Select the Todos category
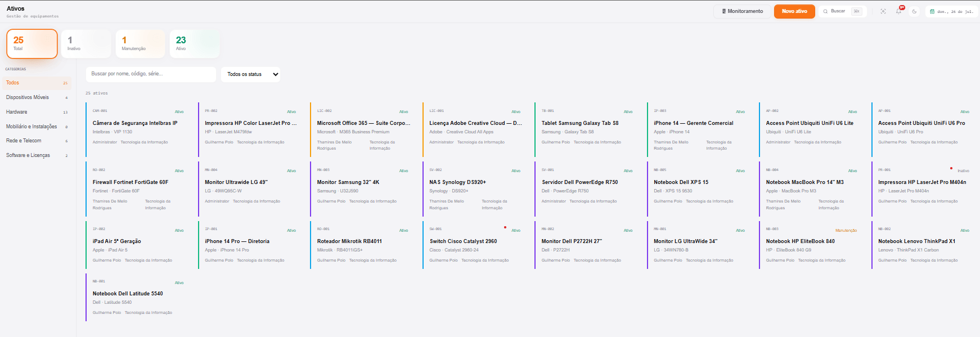 pos(37,83)
